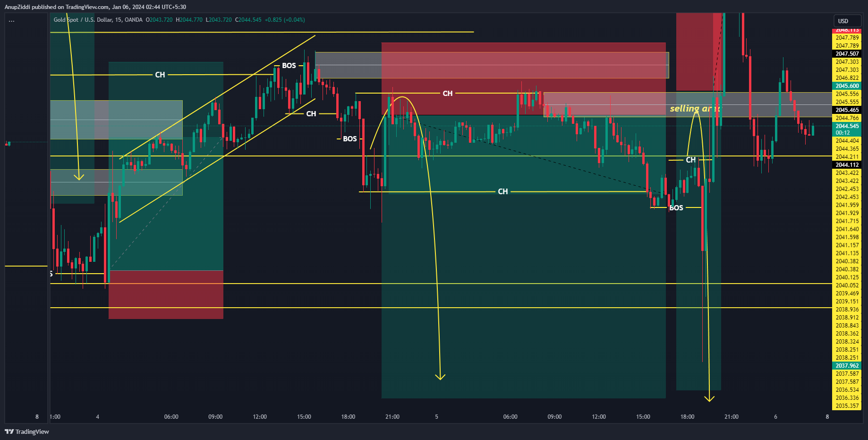Click the price label 2039.469
This screenshot has width=868, height=440.
pyautogui.click(x=847, y=293)
